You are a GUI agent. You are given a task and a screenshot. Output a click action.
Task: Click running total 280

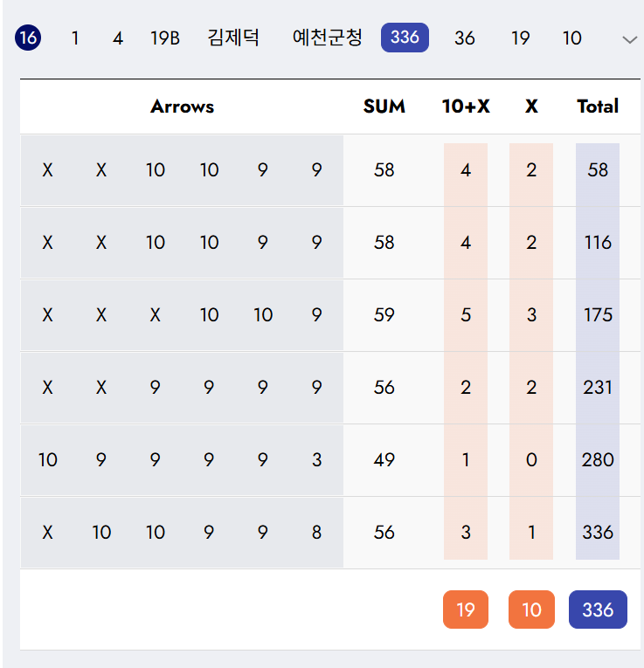(x=598, y=460)
